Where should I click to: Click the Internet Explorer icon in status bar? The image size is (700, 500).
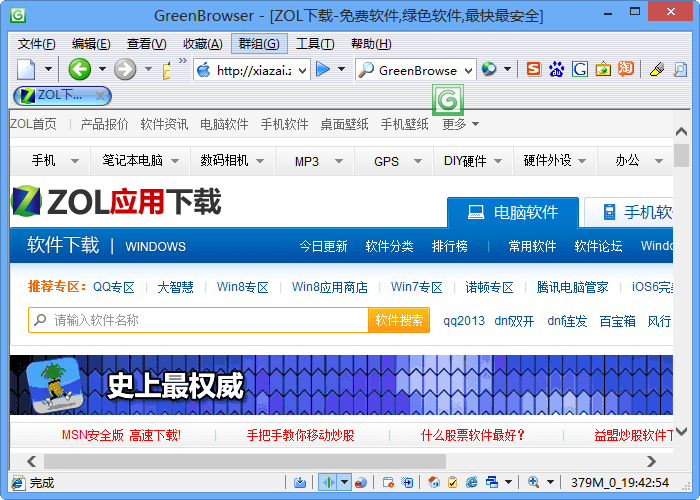coord(471,483)
